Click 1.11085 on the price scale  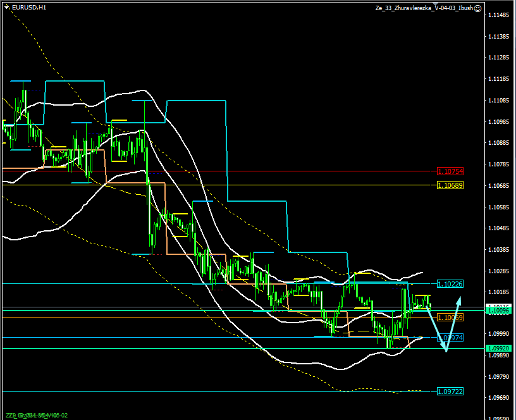coord(498,101)
